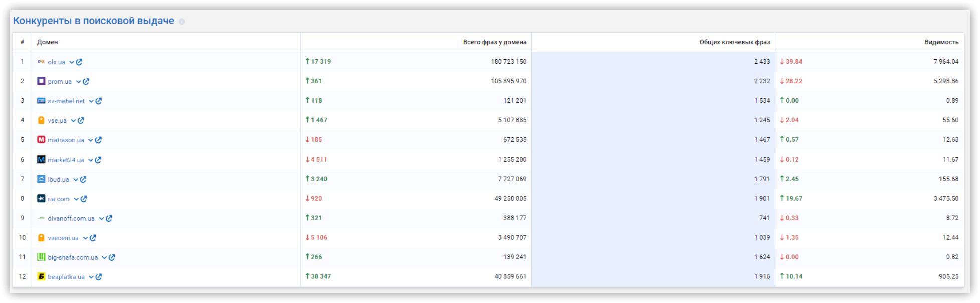The width and height of the screenshot is (980, 303).
Task: Open the ria.com domain link
Action: [59, 199]
